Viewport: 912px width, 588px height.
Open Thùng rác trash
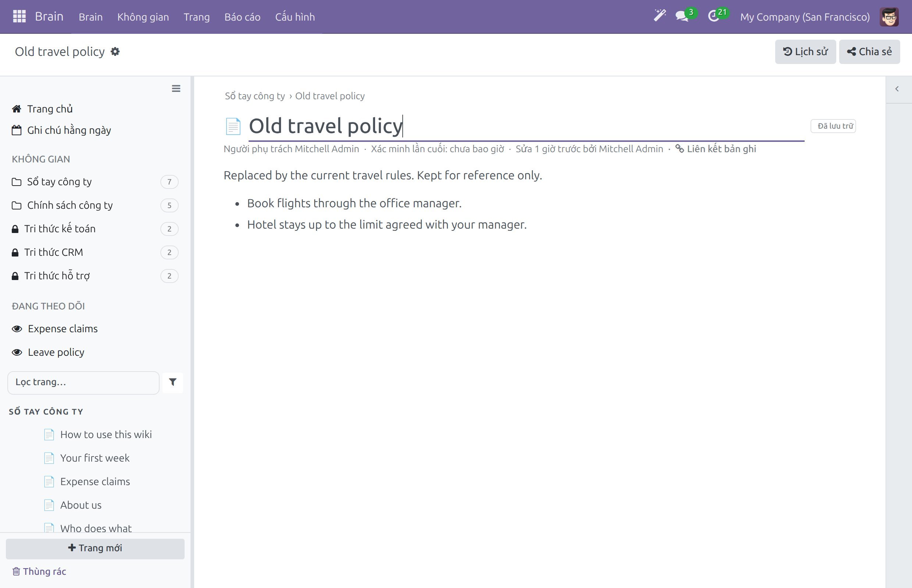click(x=39, y=571)
